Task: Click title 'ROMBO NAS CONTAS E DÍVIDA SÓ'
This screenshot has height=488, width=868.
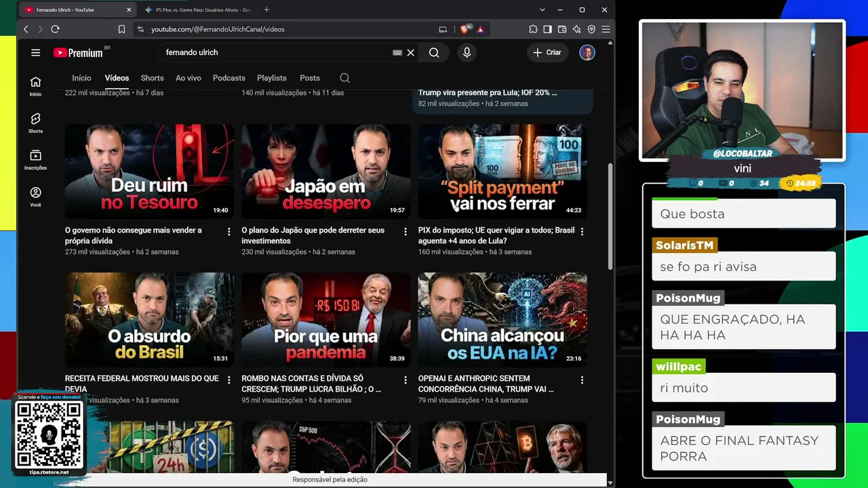Action: [x=311, y=384]
